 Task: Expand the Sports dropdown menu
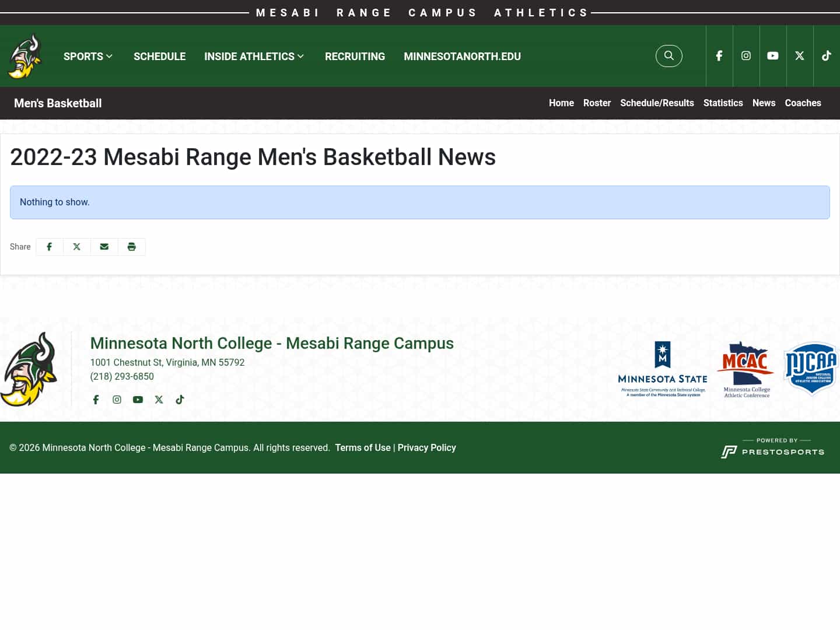[88, 57]
